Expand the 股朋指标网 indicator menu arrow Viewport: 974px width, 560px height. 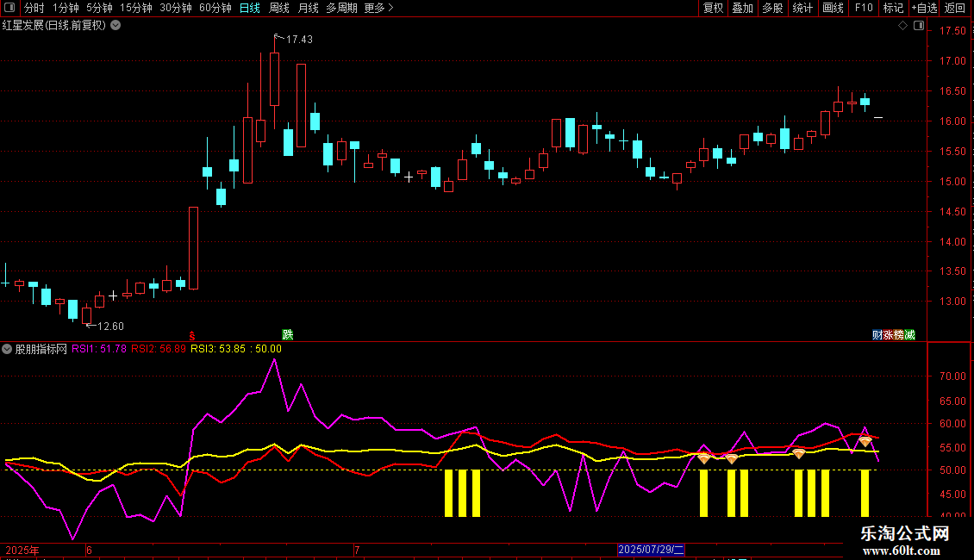(7, 349)
